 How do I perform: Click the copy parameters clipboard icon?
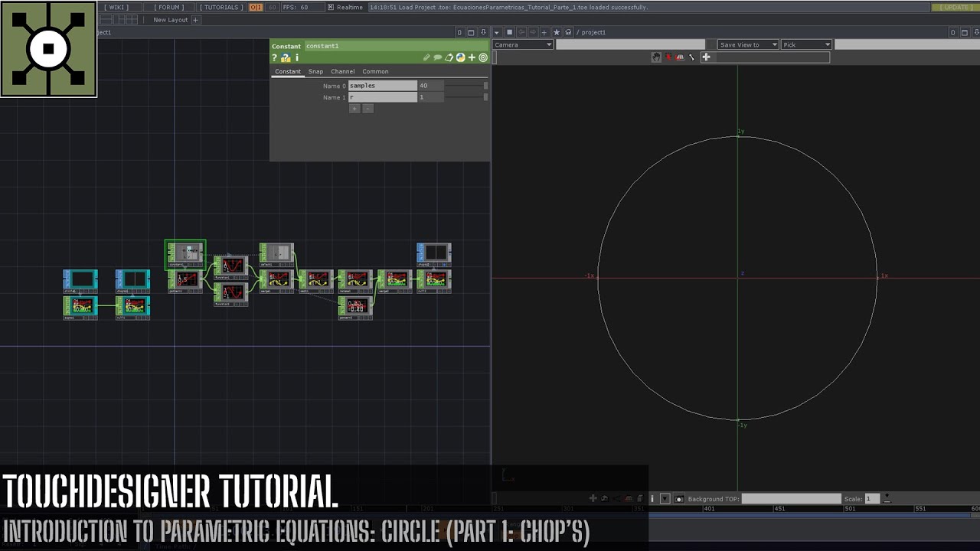[x=449, y=57]
